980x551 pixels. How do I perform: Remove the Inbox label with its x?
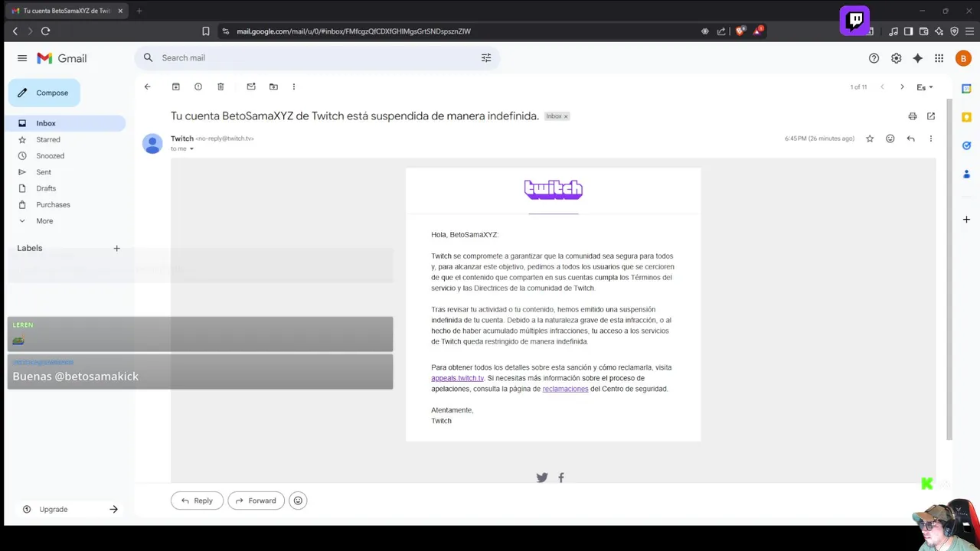point(566,116)
